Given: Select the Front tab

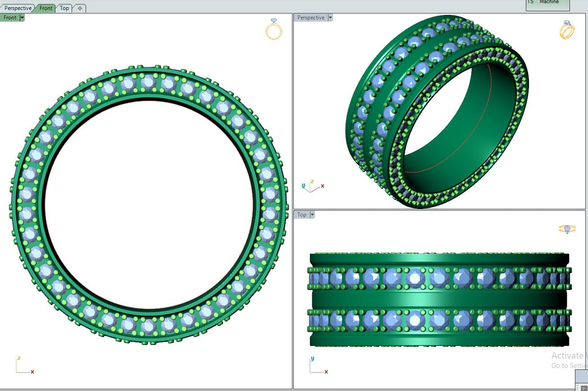Looking at the screenshot, I should point(46,8).
